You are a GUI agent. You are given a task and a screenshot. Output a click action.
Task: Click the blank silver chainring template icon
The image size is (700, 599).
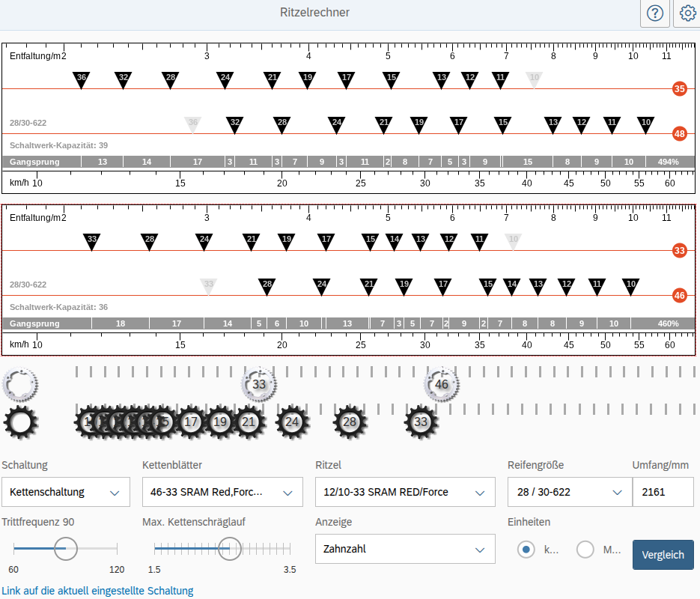tap(20, 384)
